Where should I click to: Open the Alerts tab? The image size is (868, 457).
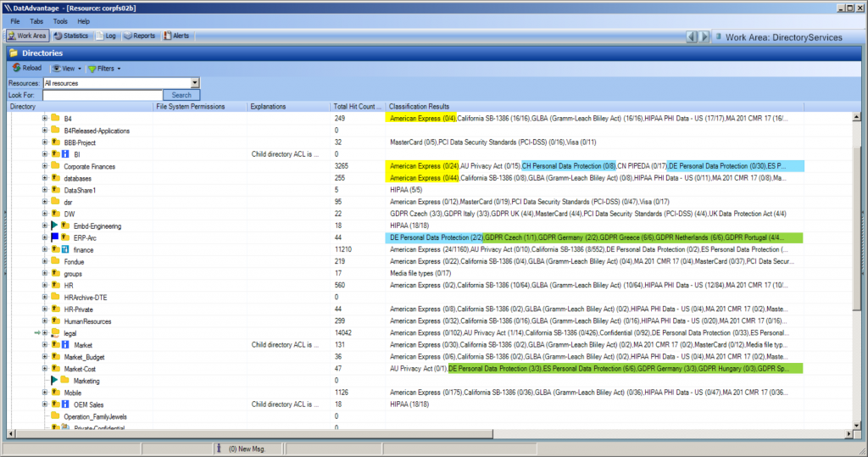pos(176,36)
